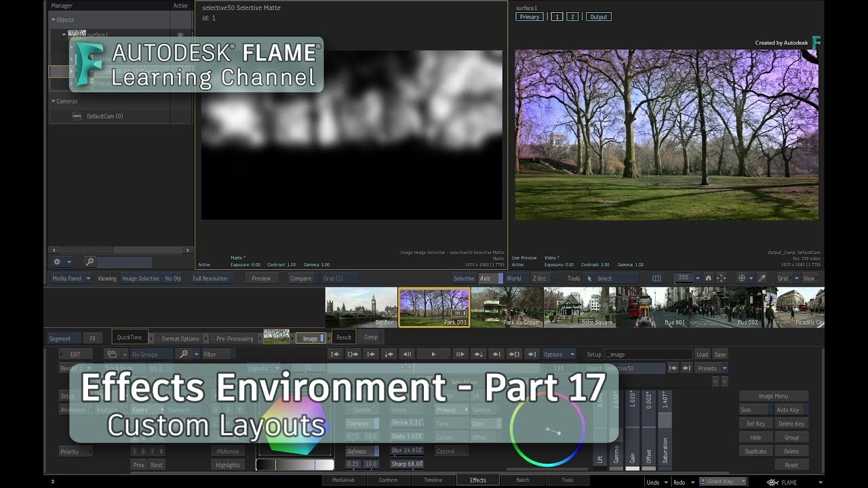Collapse the surface1 tree node
The width and height of the screenshot is (868, 488).
64,34
